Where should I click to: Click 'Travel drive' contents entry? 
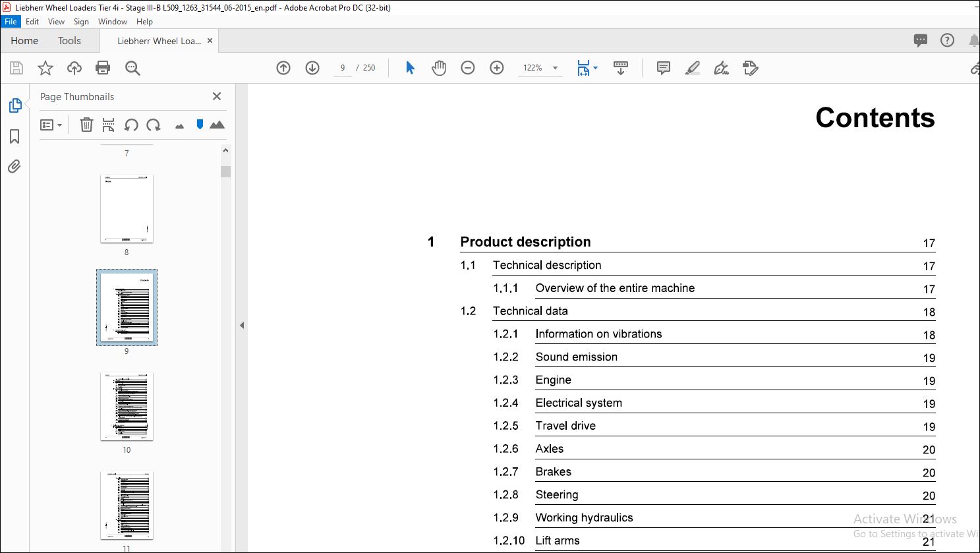(565, 426)
